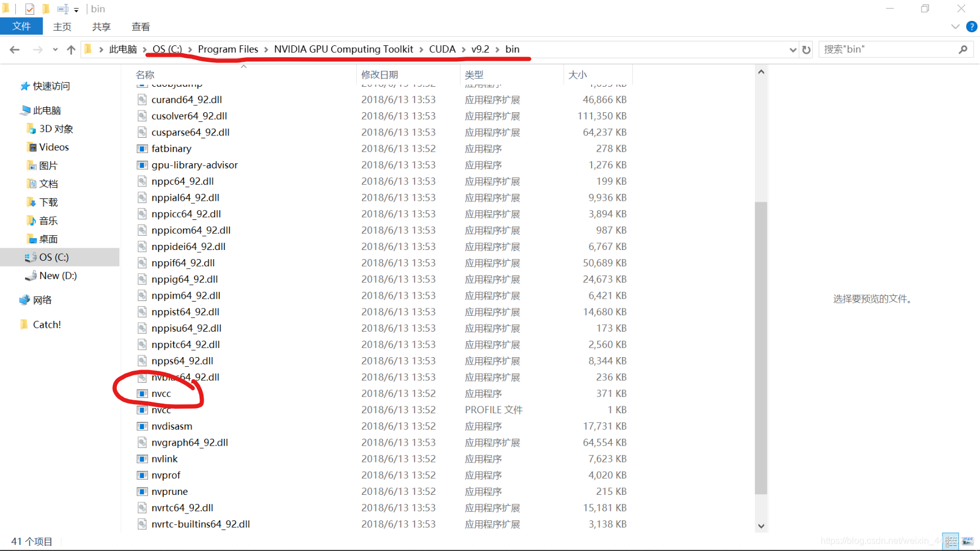Screen dimensions: 980x551
Task: Click CUDA in address breadcrumb
Action: [x=442, y=49]
